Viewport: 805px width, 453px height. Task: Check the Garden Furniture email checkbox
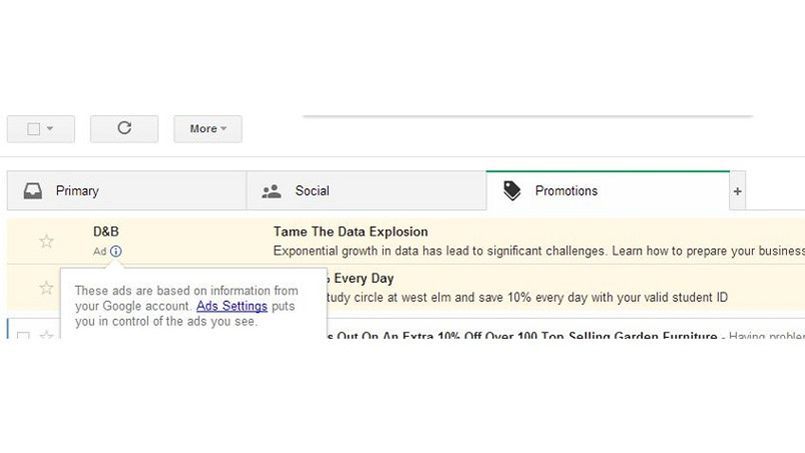(24, 335)
